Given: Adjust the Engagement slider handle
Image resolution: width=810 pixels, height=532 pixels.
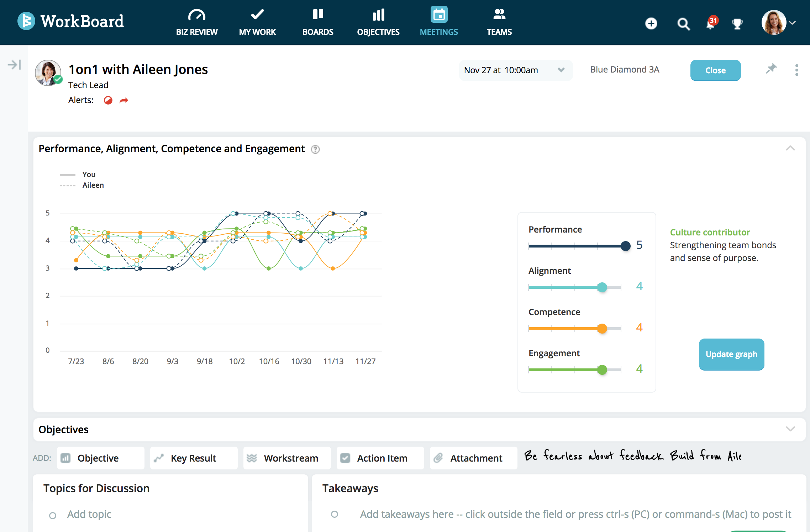Looking at the screenshot, I should pos(602,369).
